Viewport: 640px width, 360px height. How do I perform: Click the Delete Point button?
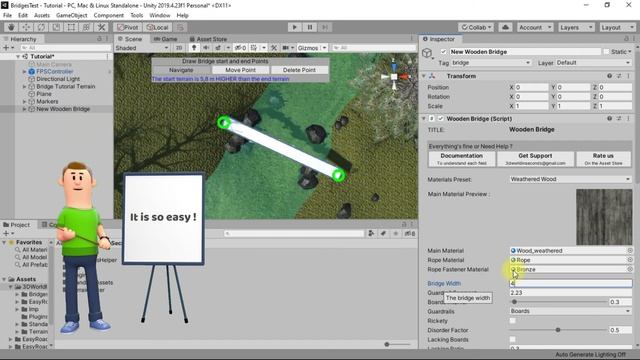click(299, 70)
